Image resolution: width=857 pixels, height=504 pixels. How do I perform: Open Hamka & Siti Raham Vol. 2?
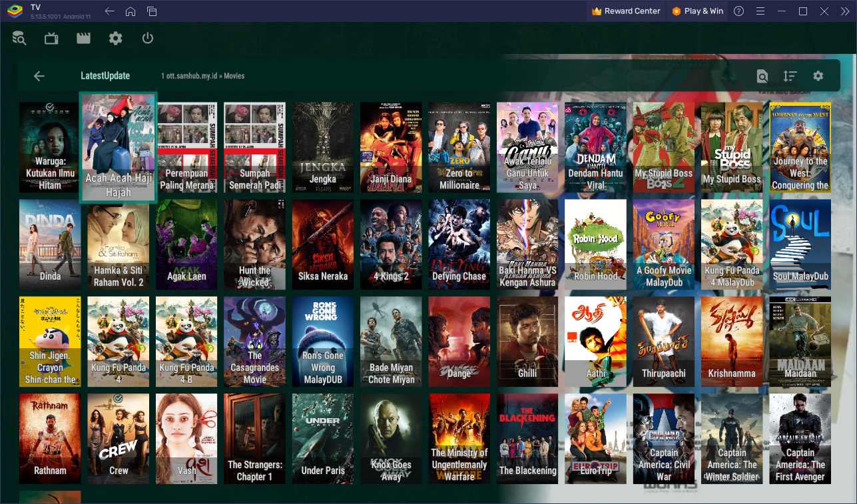(x=118, y=244)
